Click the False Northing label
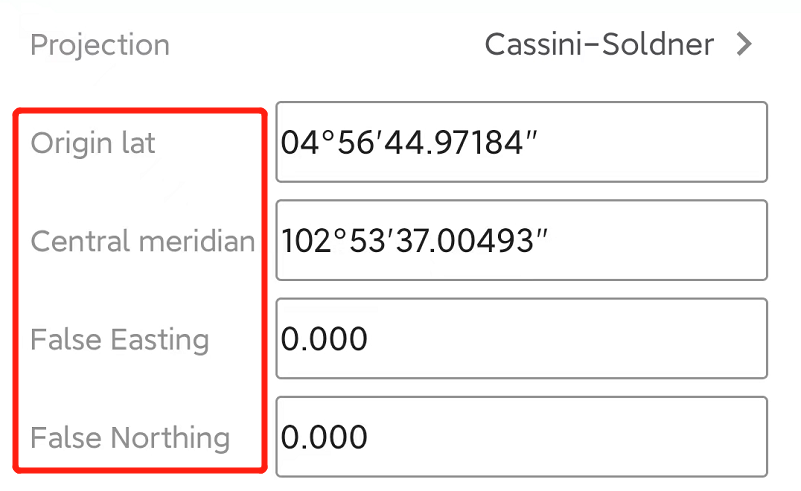Viewport: 801px width, 491px height. click(x=130, y=437)
